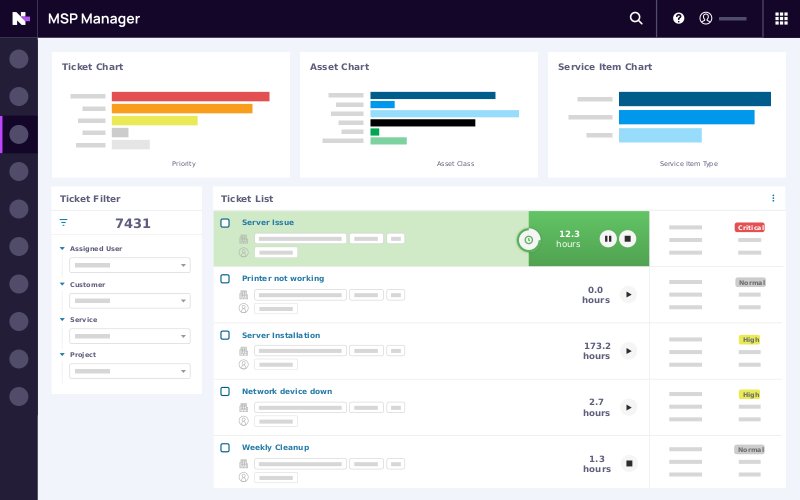Click the clock icon on Server Issue
Image resolution: width=800 pixels, height=500 pixels.
pyautogui.click(x=529, y=239)
